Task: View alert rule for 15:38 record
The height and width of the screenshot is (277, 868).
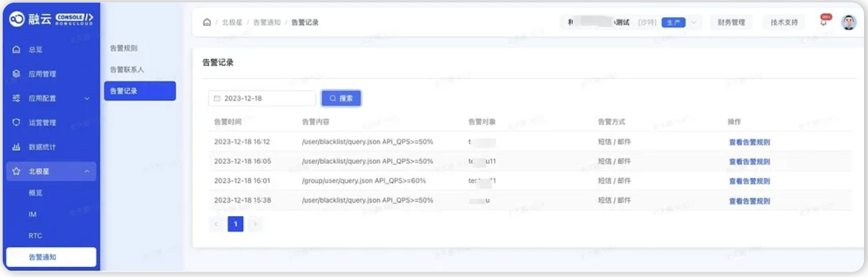Action: 749,201
